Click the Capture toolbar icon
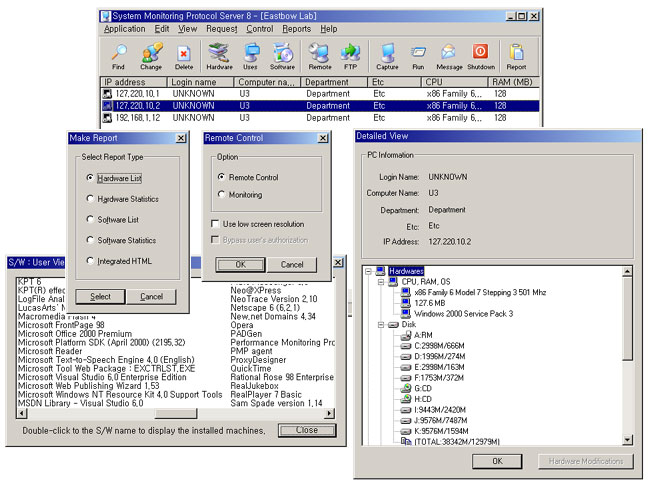648x485 pixels. pyautogui.click(x=387, y=56)
